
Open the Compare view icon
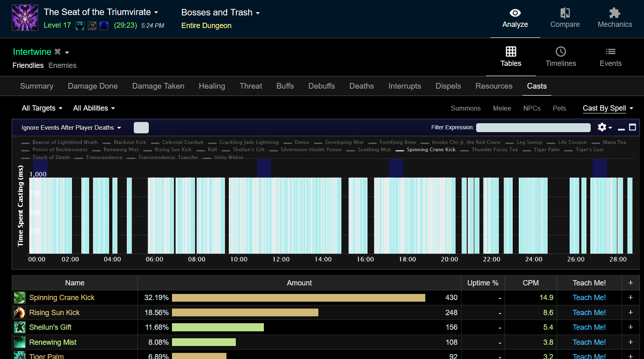(565, 13)
